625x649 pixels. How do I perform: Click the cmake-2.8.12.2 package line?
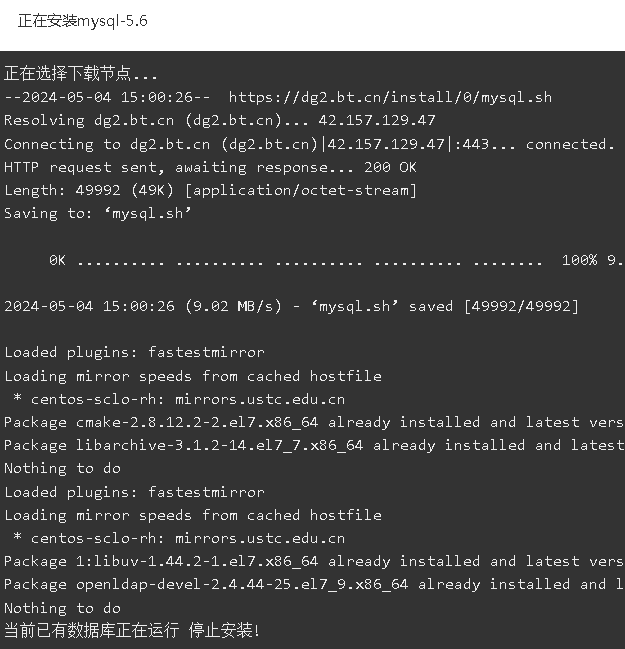[312, 422]
